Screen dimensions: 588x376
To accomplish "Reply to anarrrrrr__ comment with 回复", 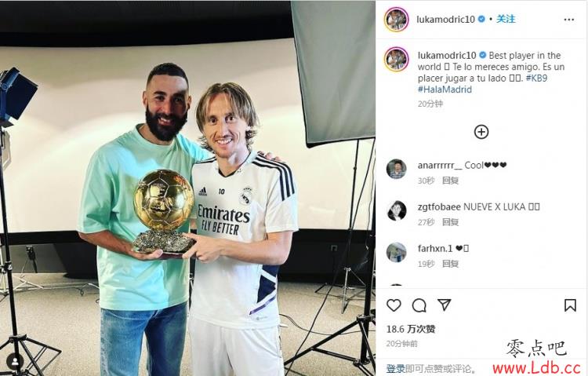I will pyautogui.click(x=450, y=181).
